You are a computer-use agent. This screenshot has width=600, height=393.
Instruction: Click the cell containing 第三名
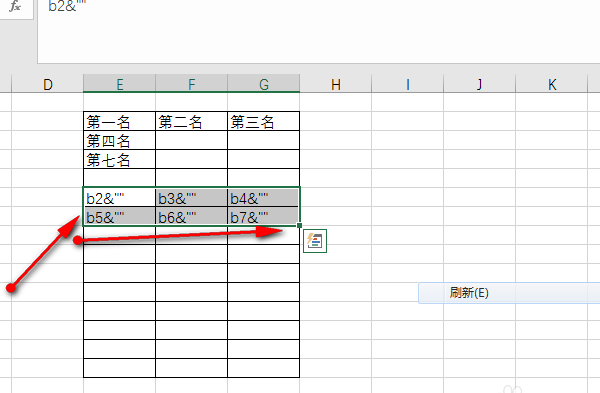pyautogui.click(x=264, y=121)
